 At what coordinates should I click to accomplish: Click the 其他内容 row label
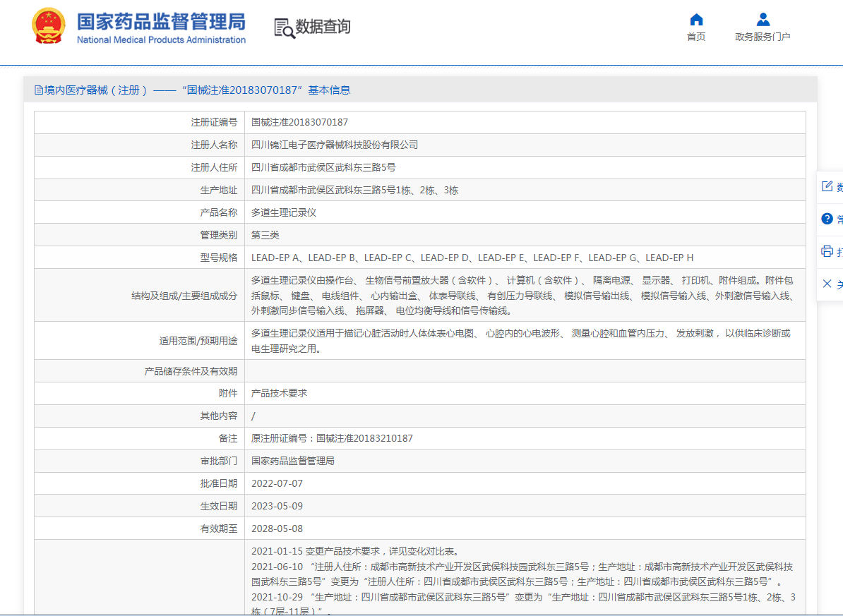tap(219, 416)
